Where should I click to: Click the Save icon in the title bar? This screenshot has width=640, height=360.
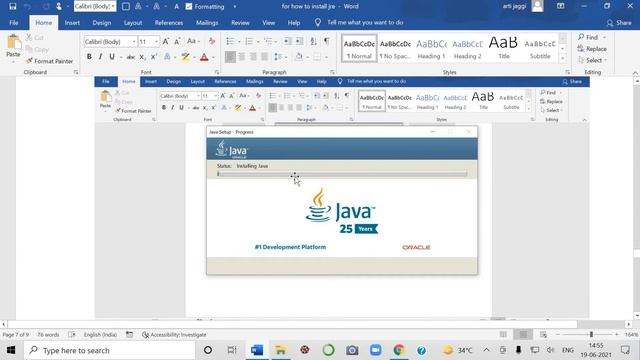13,6
